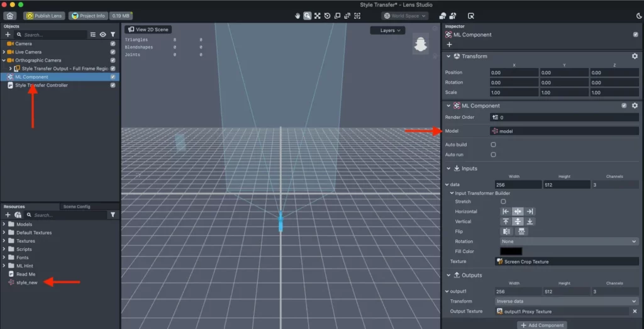Expand the Default Textures folder
Image resolution: width=644 pixels, height=329 pixels.
(x=4, y=233)
